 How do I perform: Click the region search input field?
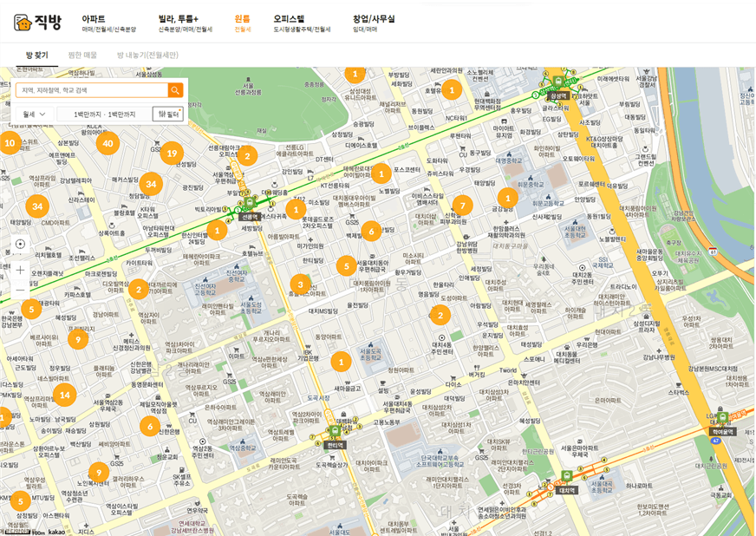[x=91, y=90]
